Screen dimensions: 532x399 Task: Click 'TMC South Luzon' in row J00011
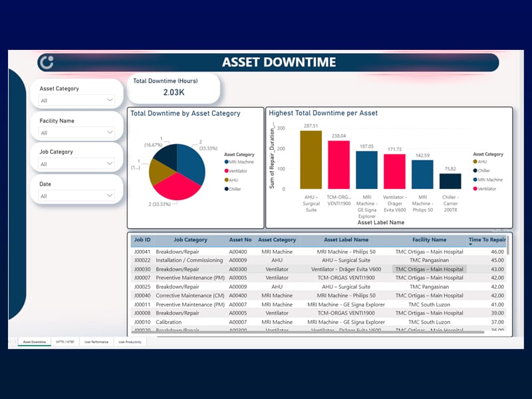tap(429, 305)
